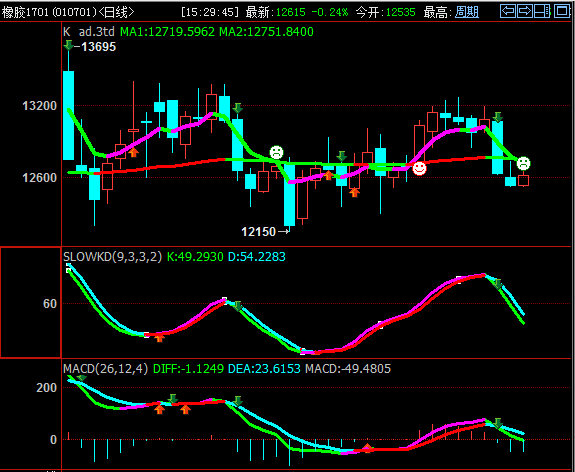Click the -0.24% change value
This screenshot has height=472, width=575.
click(330, 12)
